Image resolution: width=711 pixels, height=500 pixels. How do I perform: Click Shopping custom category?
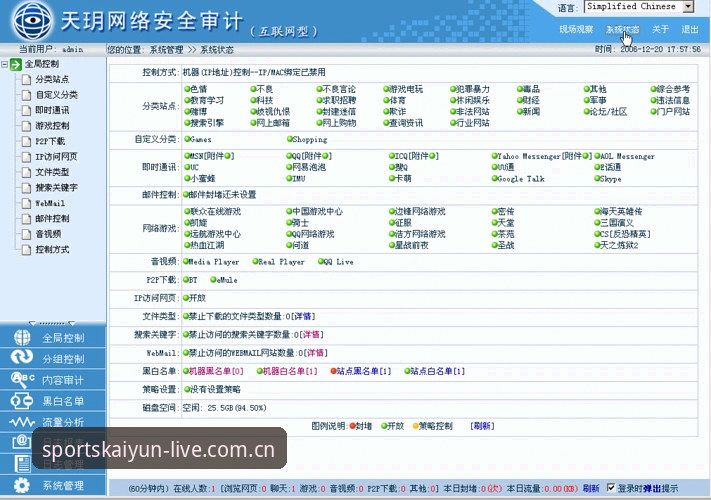(310, 140)
